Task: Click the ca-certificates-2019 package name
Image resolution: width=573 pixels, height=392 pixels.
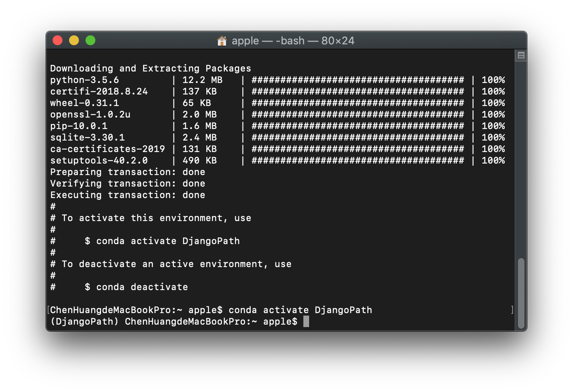Action: [x=107, y=149]
